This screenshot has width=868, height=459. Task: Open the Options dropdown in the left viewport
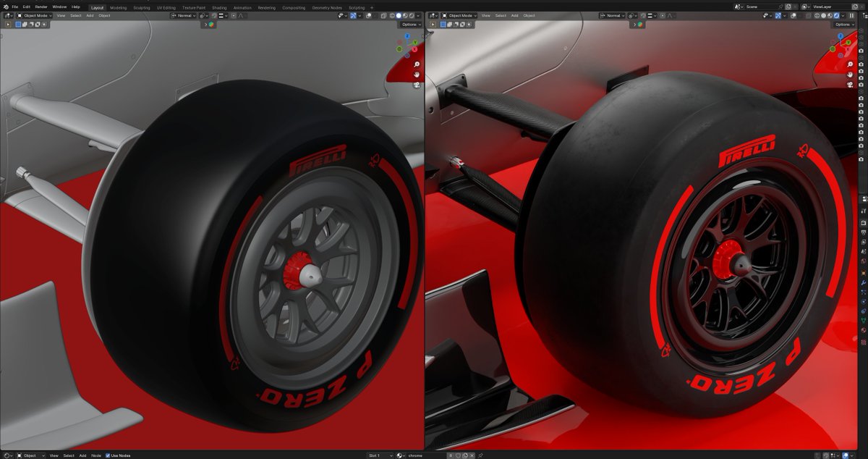(x=412, y=25)
